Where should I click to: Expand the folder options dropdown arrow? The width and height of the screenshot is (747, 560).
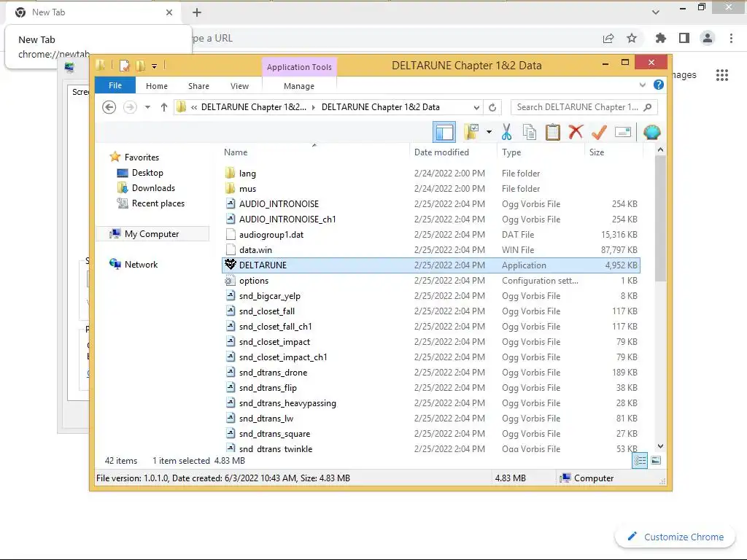[x=489, y=132]
